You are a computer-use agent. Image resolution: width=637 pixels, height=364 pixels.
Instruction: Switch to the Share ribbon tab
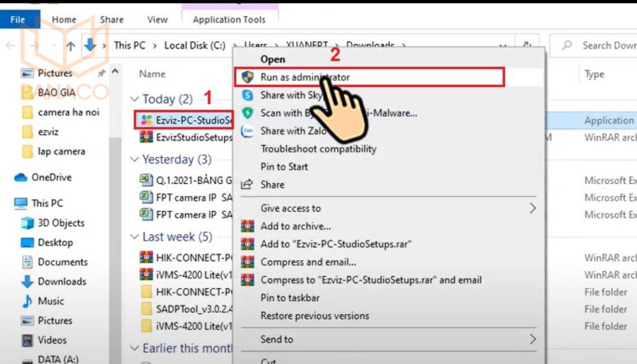tap(111, 20)
